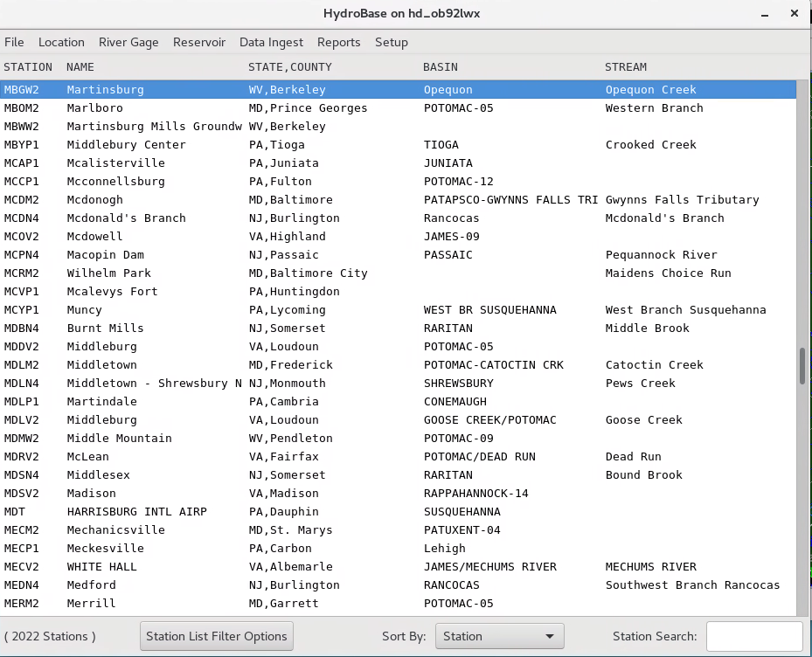Open the Reservoir menu
The height and width of the screenshot is (657, 812).
click(x=199, y=43)
